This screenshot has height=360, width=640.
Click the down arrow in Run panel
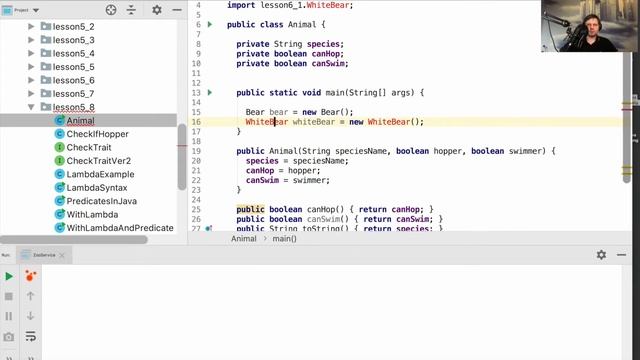31,316
